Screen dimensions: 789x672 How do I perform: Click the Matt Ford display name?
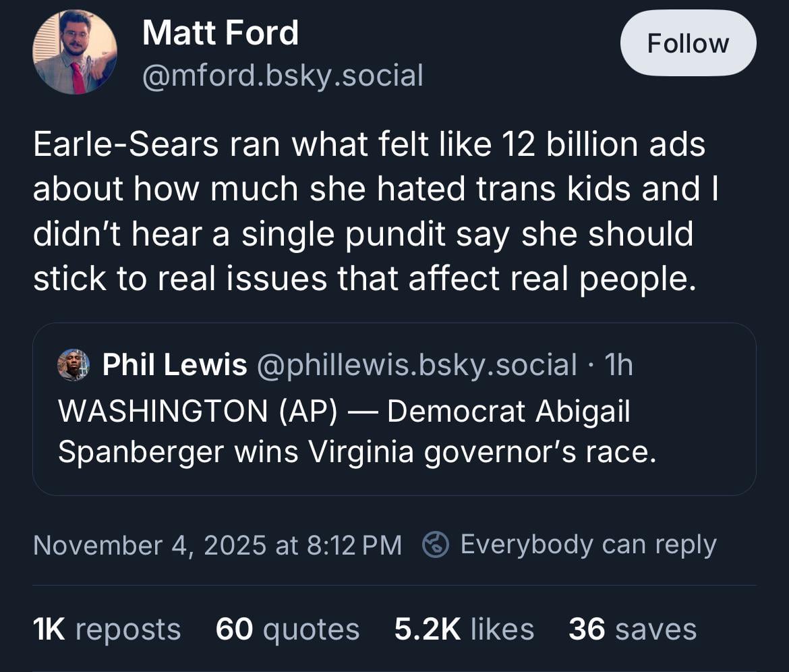(x=220, y=32)
